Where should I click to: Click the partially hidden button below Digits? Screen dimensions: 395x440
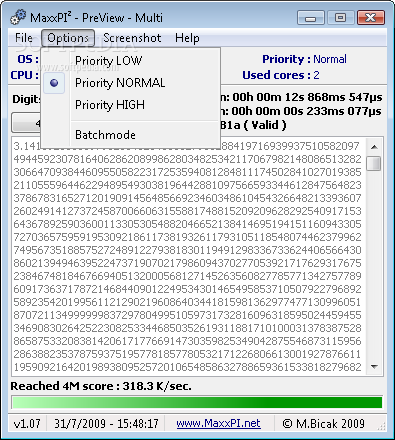(x=26, y=123)
